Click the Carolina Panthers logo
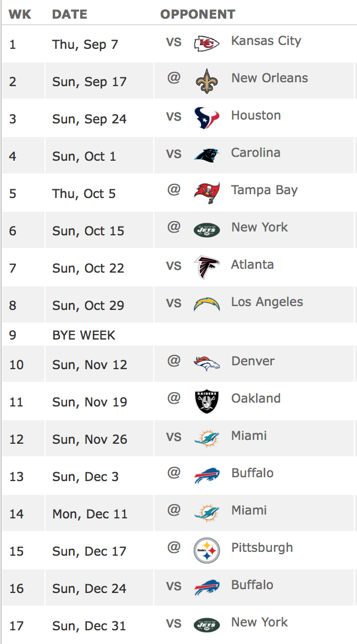This screenshot has width=357, height=644. point(207,155)
